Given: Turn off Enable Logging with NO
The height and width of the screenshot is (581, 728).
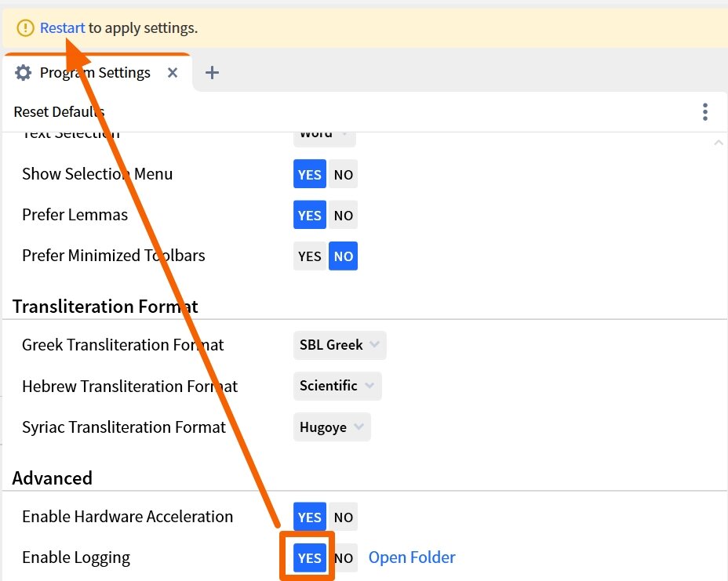Looking at the screenshot, I should [344, 558].
